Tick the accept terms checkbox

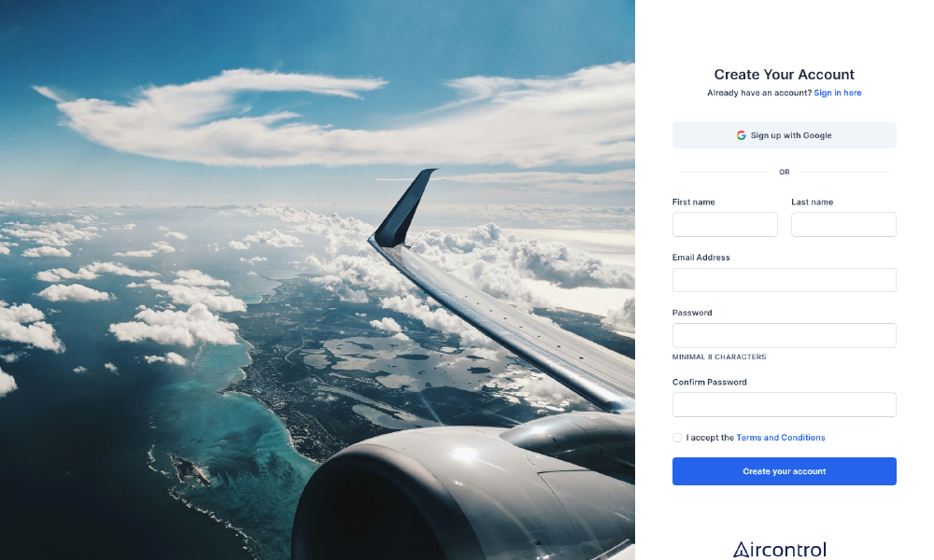point(676,438)
